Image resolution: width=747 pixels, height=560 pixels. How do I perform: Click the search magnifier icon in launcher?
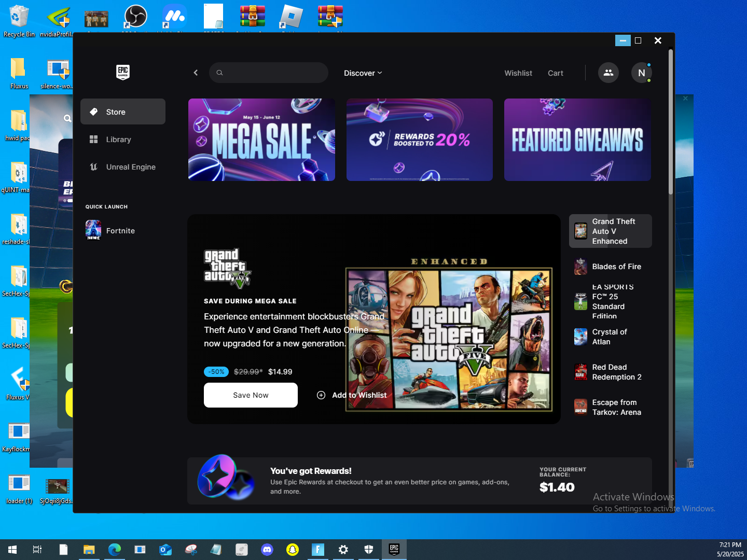[219, 73]
